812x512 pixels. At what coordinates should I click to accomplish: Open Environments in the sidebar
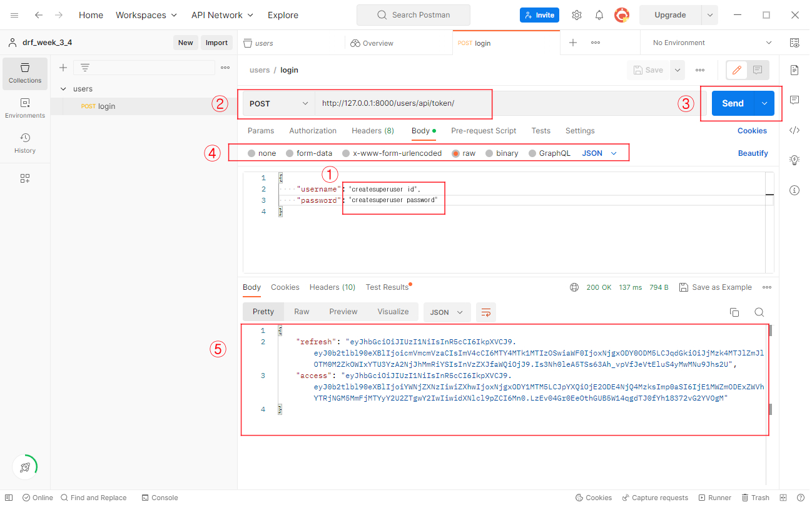(x=25, y=108)
